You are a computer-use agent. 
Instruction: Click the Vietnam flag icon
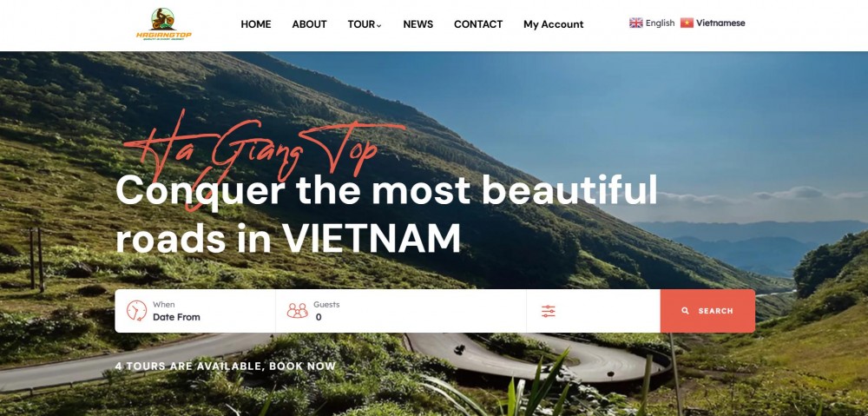687,23
